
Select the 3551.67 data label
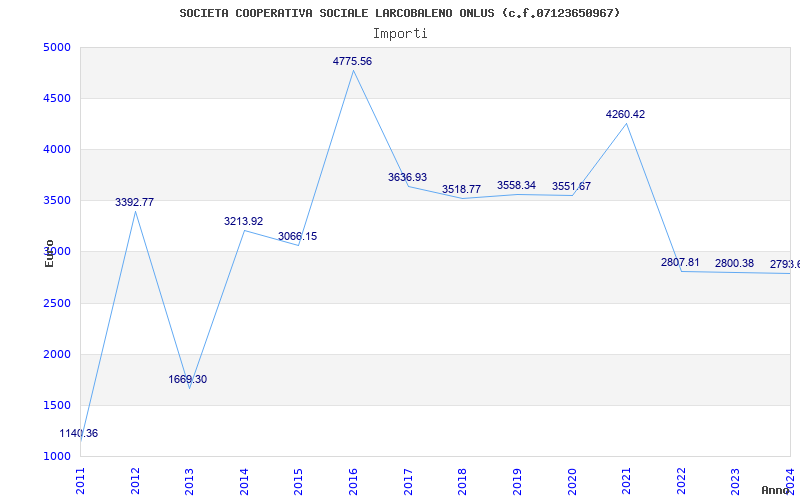pyautogui.click(x=571, y=186)
